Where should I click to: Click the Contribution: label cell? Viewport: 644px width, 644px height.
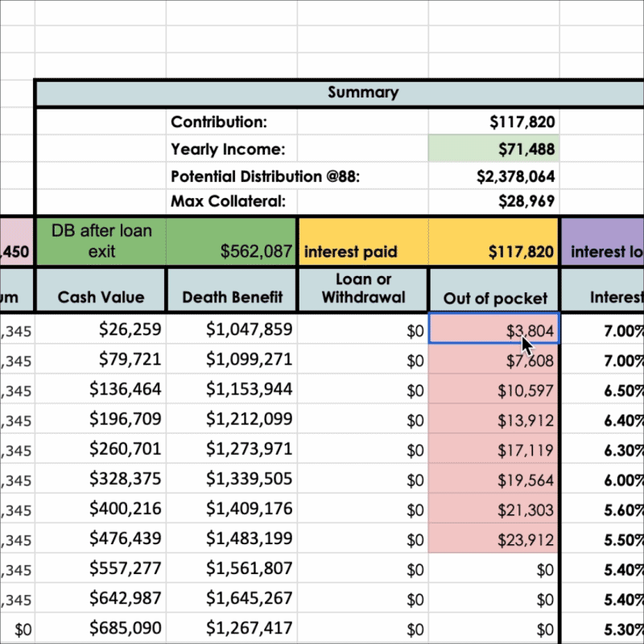232,122
